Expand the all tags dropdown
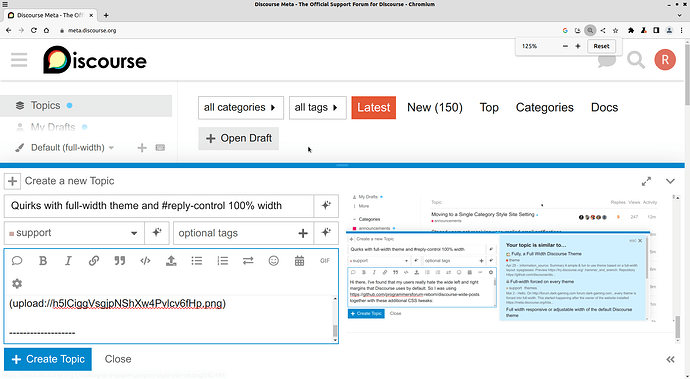This screenshot has height=379, width=690. (x=318, y=108)
